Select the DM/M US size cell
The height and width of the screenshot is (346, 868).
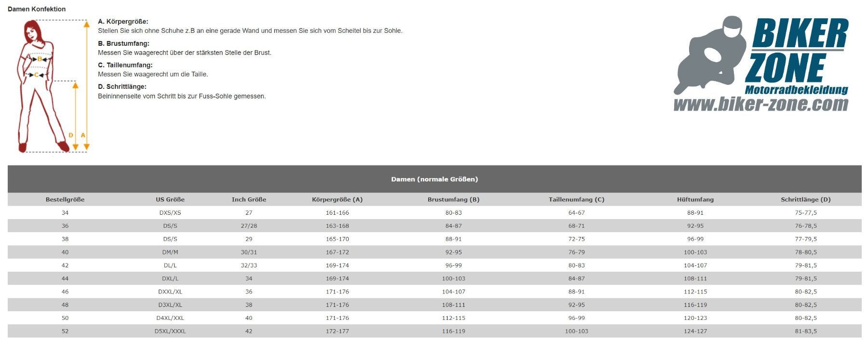click(170, 252)
